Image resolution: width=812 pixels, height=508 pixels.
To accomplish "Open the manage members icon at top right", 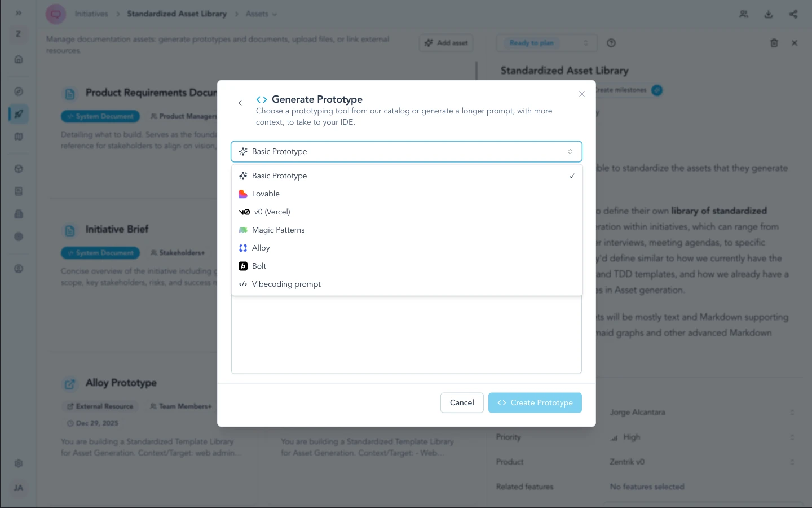I will (x=743, y=14).
